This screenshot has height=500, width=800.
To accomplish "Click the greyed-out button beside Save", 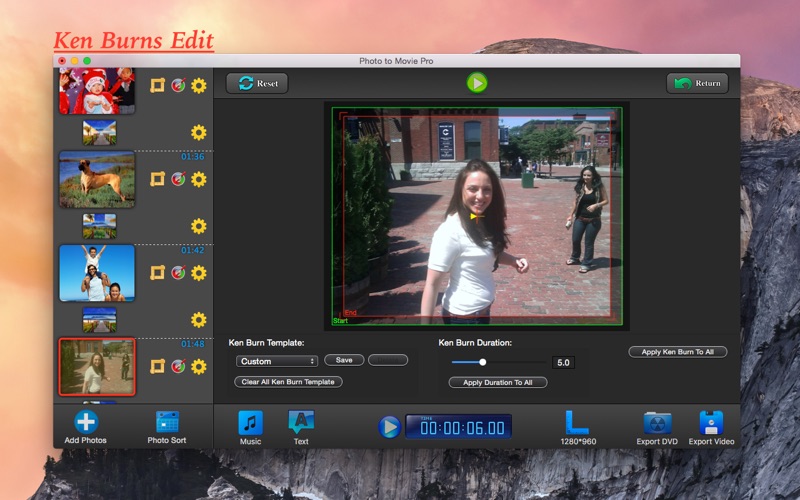I will click(x=388, y=360).
